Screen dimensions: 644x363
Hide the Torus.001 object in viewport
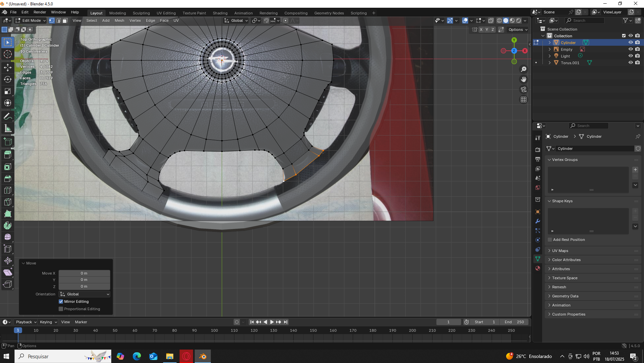point(631,63)
